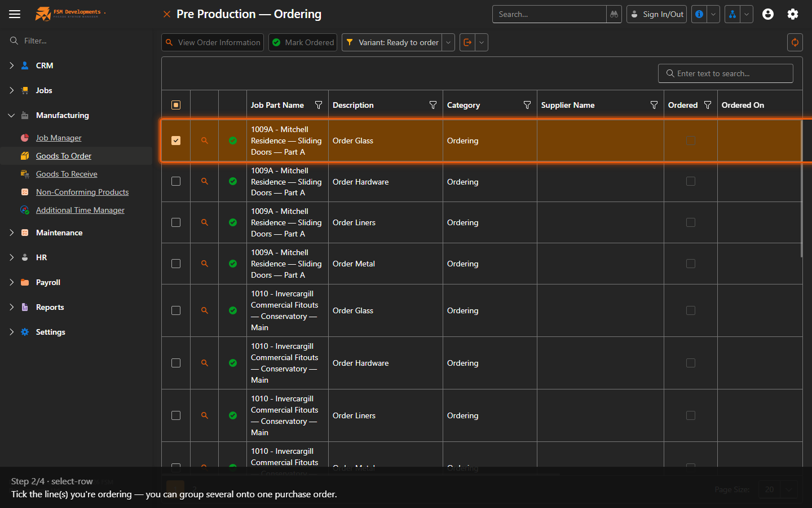Click the blue info icon button
Image resolution: width=812 pixels, height=508 pixels.
click(x=699, y=14)
